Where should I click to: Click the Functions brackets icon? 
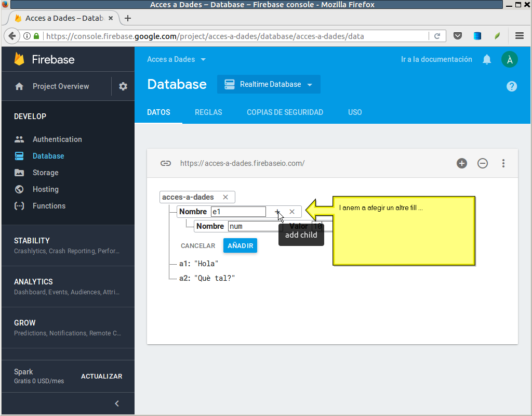point(19,206)
